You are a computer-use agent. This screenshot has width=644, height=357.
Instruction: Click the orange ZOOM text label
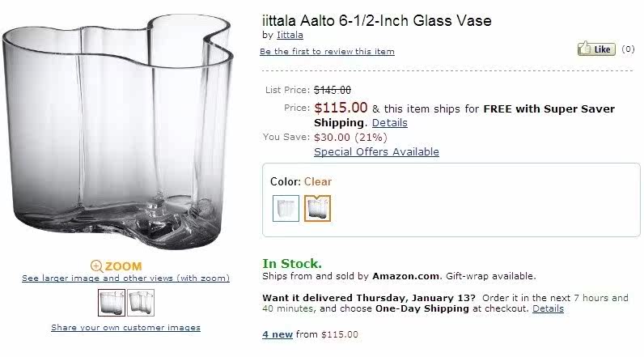click(123, 266)
